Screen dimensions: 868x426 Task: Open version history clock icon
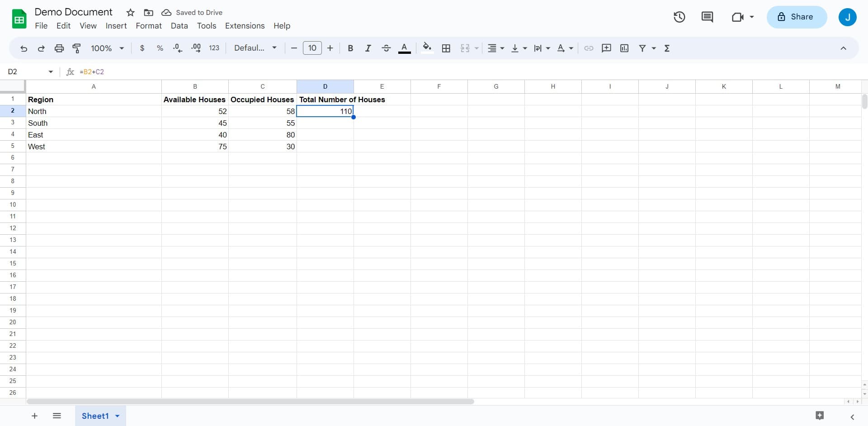click(x=679, y=17)
